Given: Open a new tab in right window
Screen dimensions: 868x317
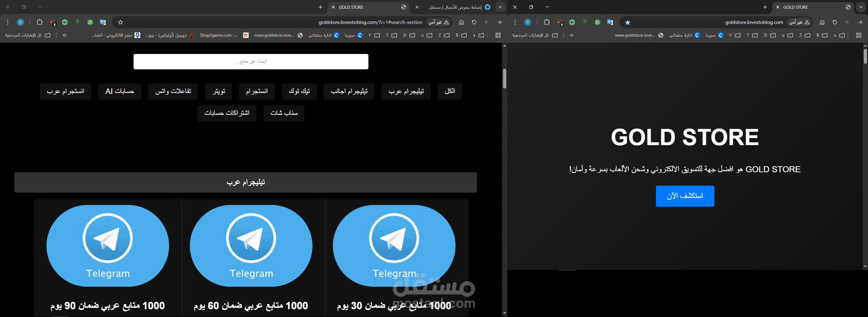Looking at the screenshot, I should point(765,7).
